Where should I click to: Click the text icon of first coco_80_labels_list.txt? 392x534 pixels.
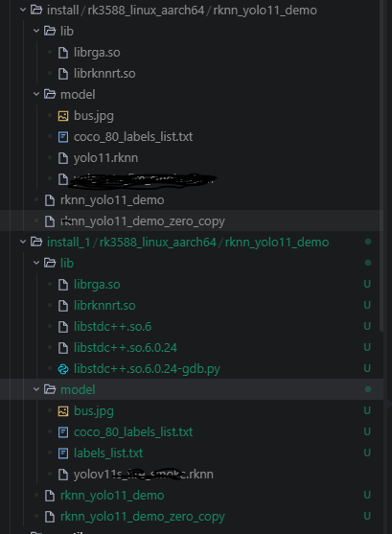(63, 137)
